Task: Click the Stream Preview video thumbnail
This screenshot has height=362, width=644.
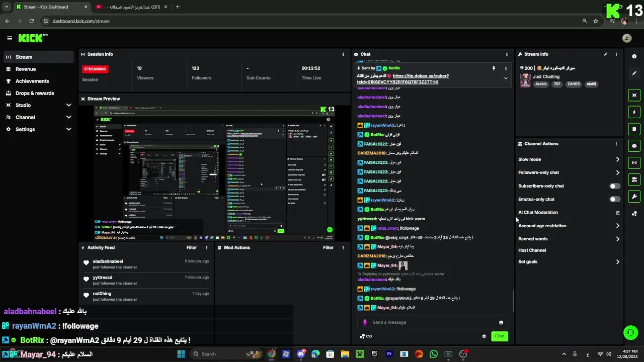Action: [x=214, y=172]
